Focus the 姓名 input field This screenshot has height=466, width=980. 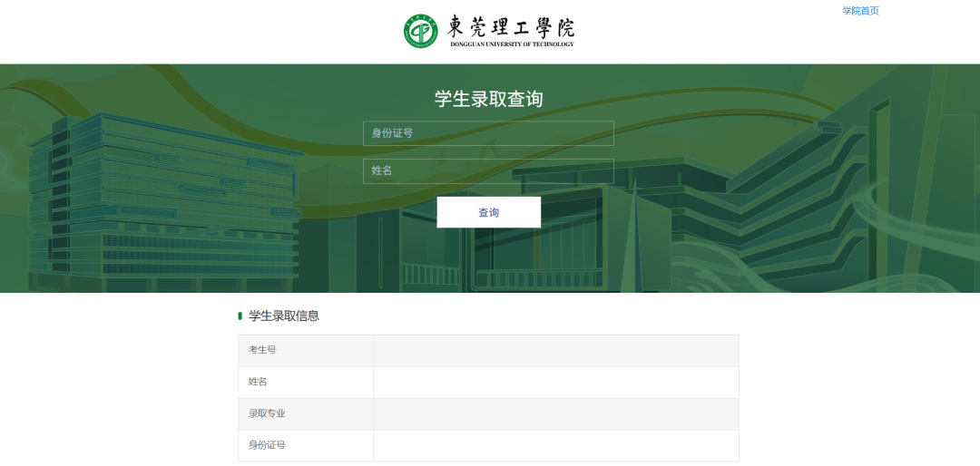pyautogui.click(x=488, y=171)
